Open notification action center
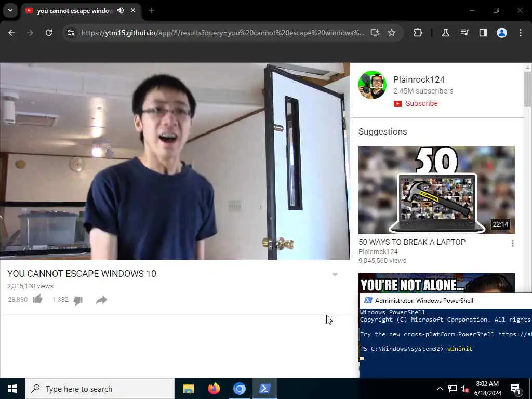This screenshot has width=532, height=399. (x=516, y=389)
